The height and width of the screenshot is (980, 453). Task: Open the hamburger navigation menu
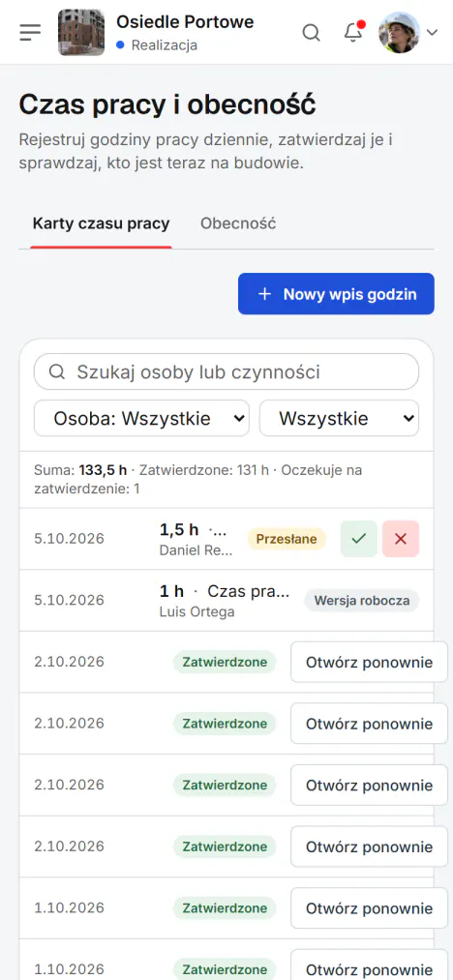point(30,32)
